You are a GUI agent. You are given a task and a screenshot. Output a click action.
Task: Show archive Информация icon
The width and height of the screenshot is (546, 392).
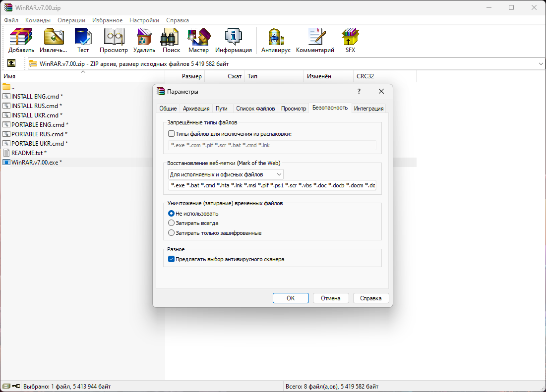[x=233, y=40]
